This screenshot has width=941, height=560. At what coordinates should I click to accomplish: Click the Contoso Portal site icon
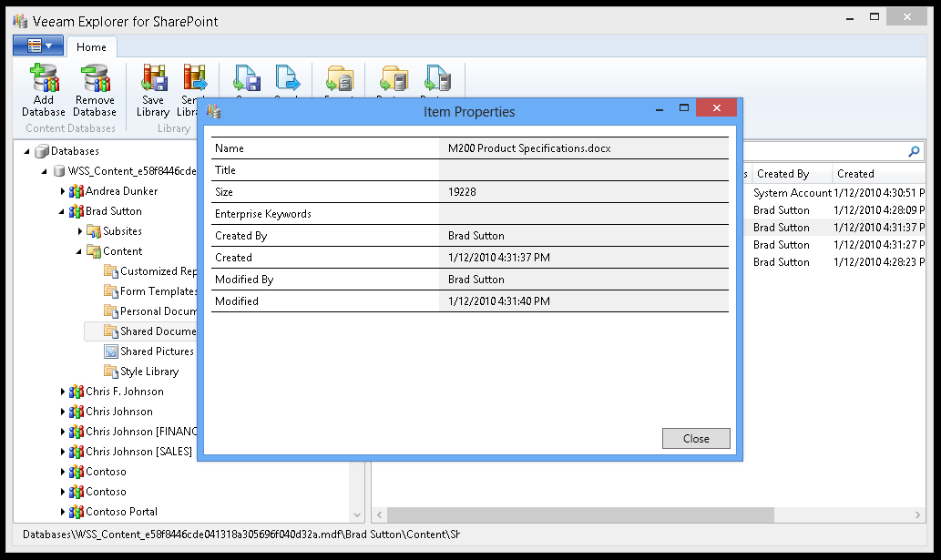point(77,512)
